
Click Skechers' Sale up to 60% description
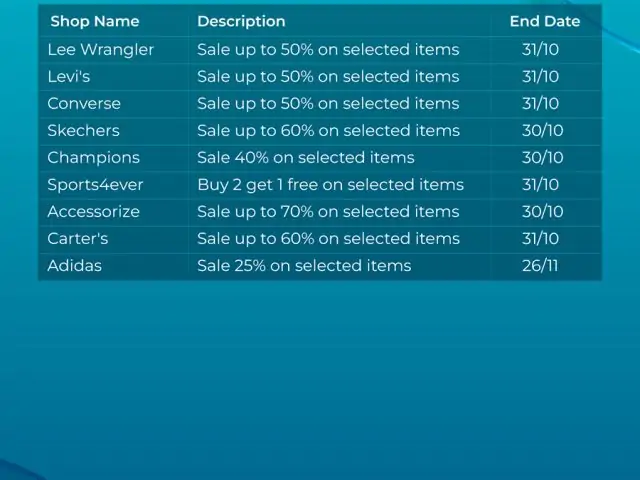coord(329,131)
